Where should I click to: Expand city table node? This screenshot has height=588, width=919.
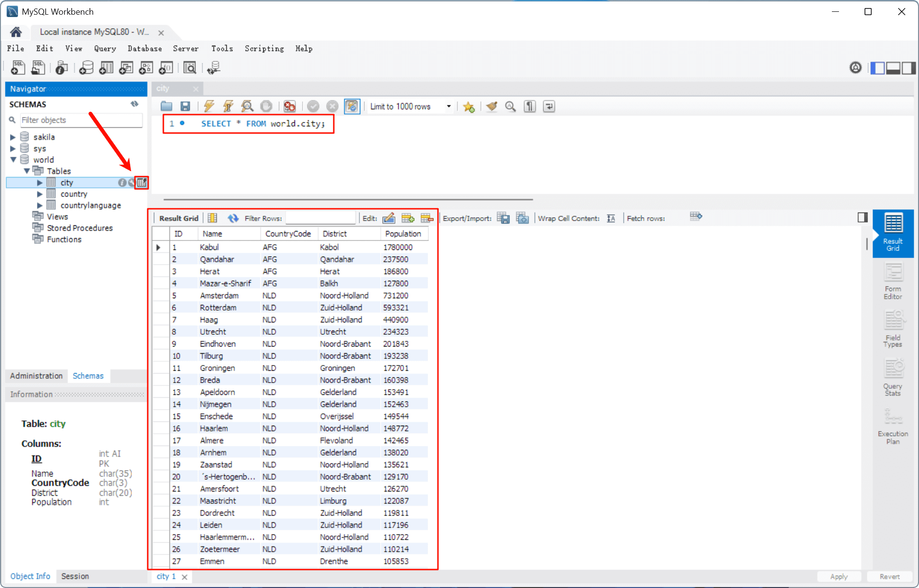[40, 183]
